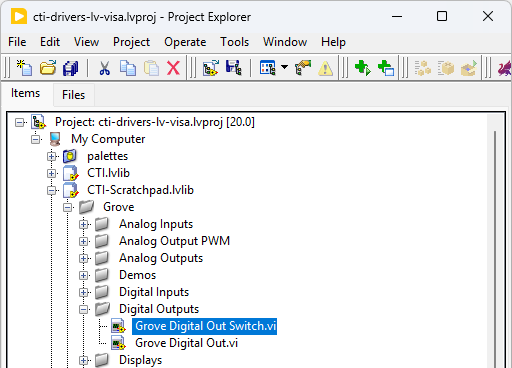Expand the CTI.lvlib library

coord(51,173)
